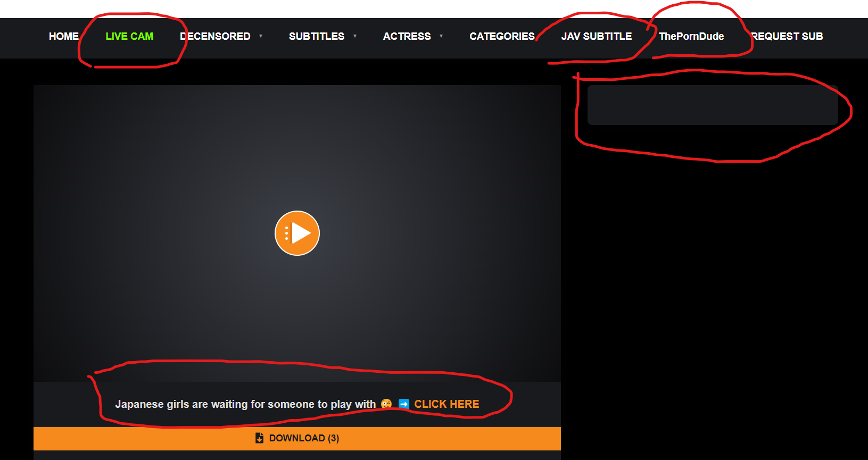The width and height of the screenshot is (868, 460).
Task: Click the download file icon
Action: tap(259, 438)
